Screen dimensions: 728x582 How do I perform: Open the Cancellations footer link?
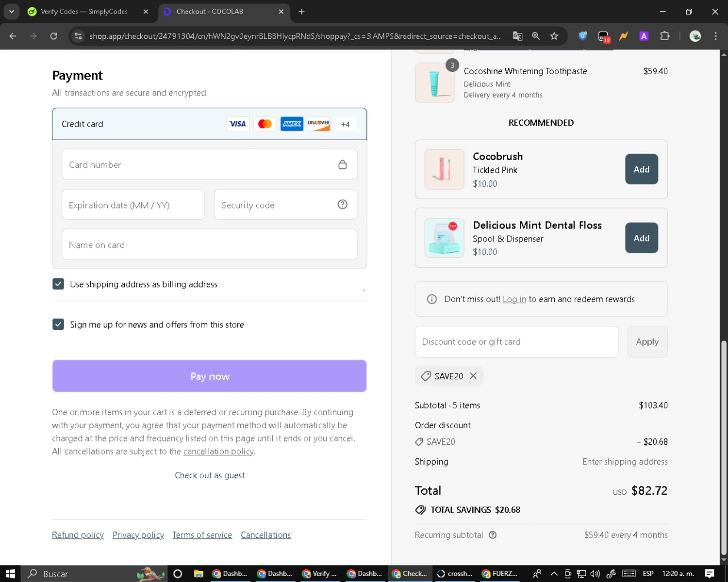[266, 535]
